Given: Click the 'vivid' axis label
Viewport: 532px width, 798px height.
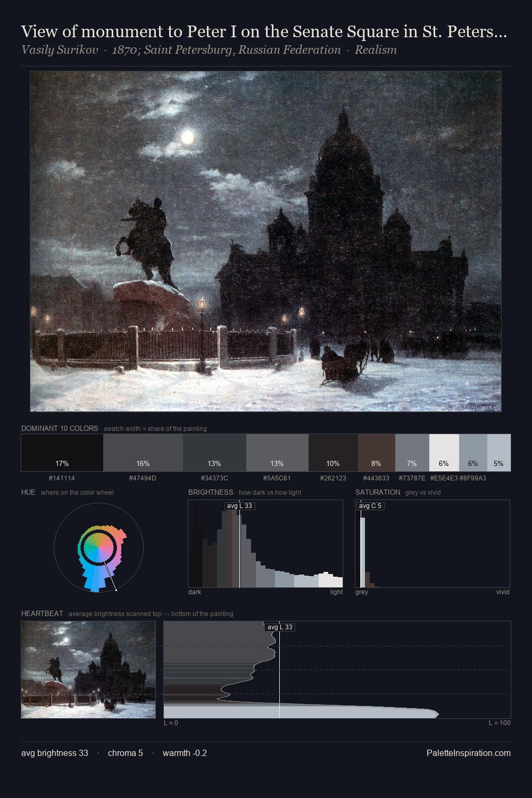Looking at the screenshot, I should pos(503,592).
